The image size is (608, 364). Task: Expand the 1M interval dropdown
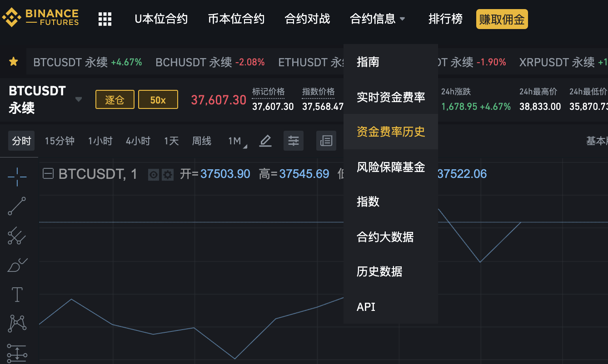[x=238, y=141]
